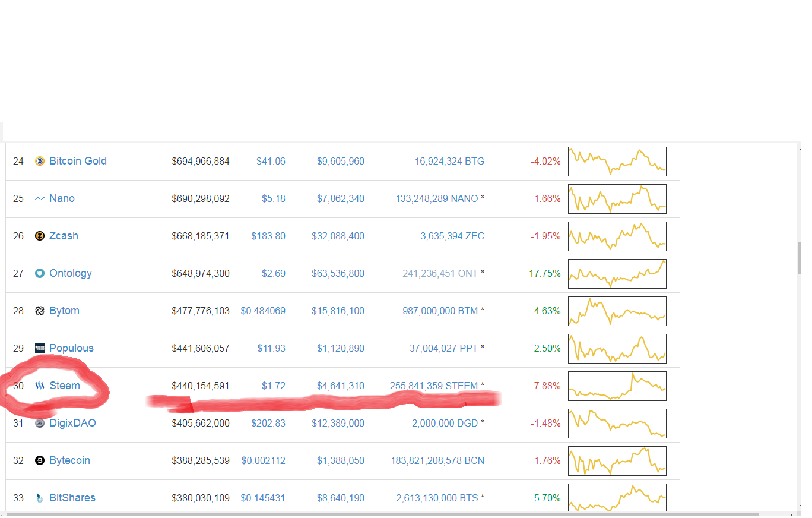Click supply 987,000,000 BTM

(440, 311)
